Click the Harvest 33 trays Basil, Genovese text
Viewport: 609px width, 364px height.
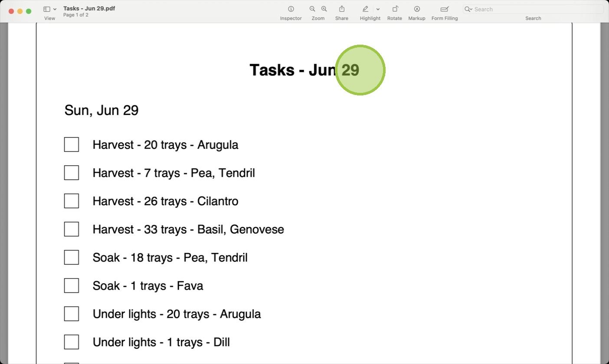[188, 229]
